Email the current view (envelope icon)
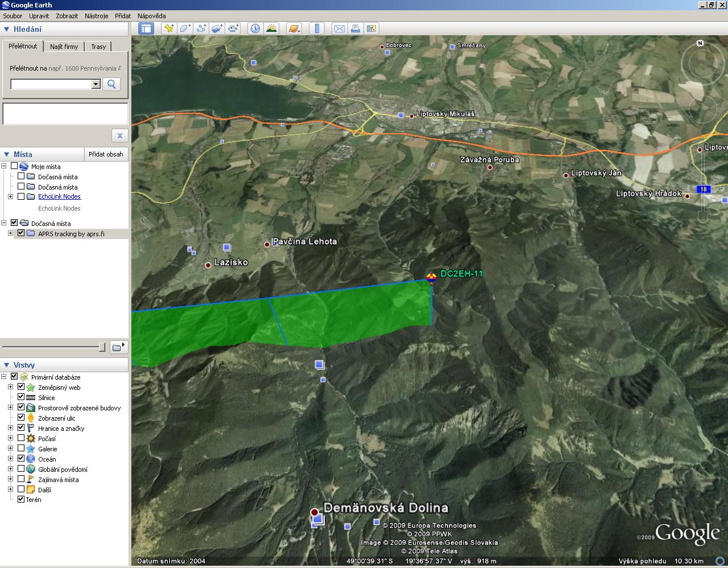This screenshot has height=568, width=728. point(339,28)
